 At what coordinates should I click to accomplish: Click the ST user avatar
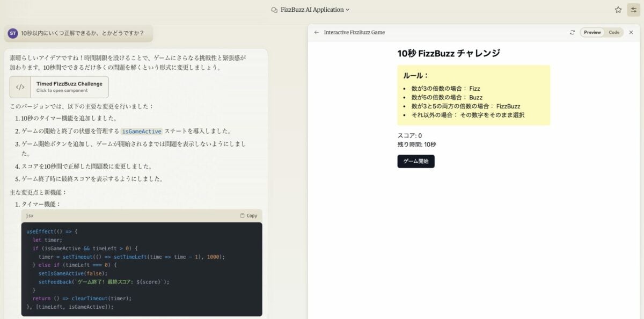(x=13, y=33)
